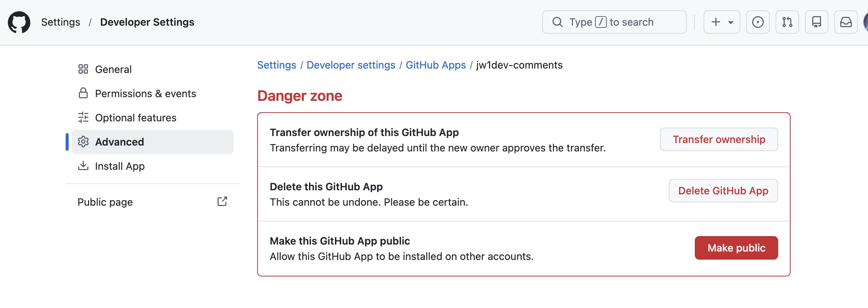The width and height of the screenshot is (868, 308).
Task: Click the user avatar at top right
Action: (865, 22)
